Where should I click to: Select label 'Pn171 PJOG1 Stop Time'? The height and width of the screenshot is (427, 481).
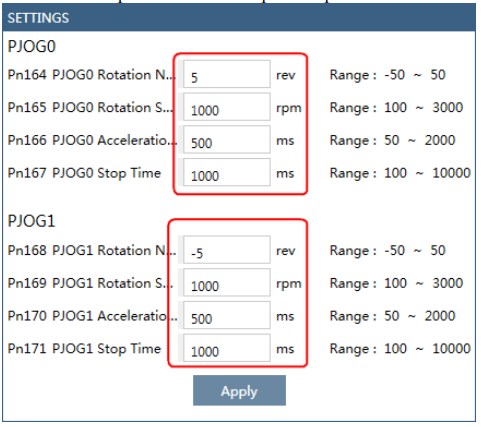click(x=84, y=349)
